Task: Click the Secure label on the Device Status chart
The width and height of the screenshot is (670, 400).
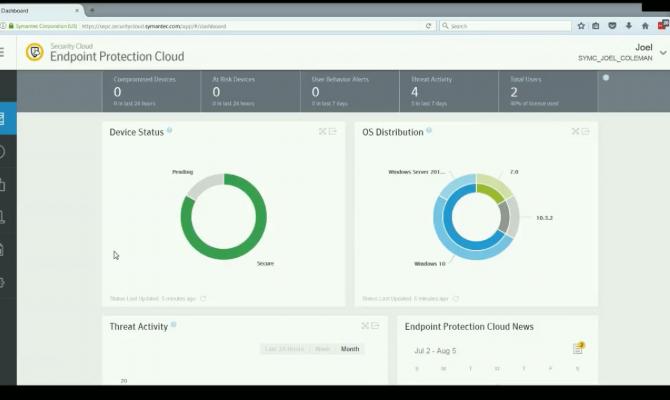Action: [265, 263]
